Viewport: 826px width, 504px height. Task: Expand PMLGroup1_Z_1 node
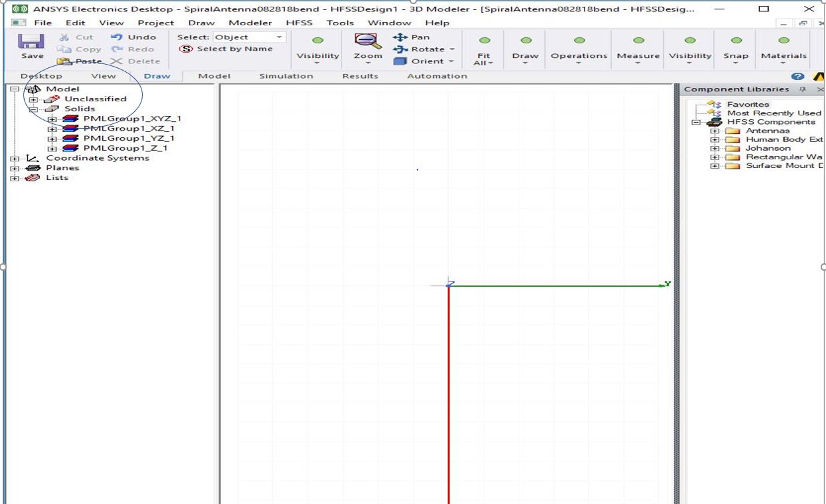pyautogui.click(x=52, y=149)
